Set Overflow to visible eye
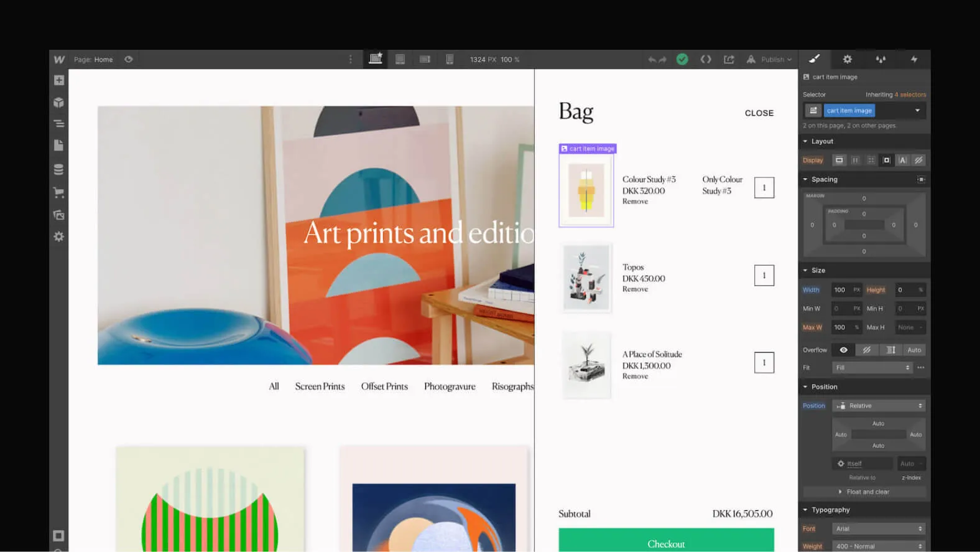980x552 pixels. [843, 350]
